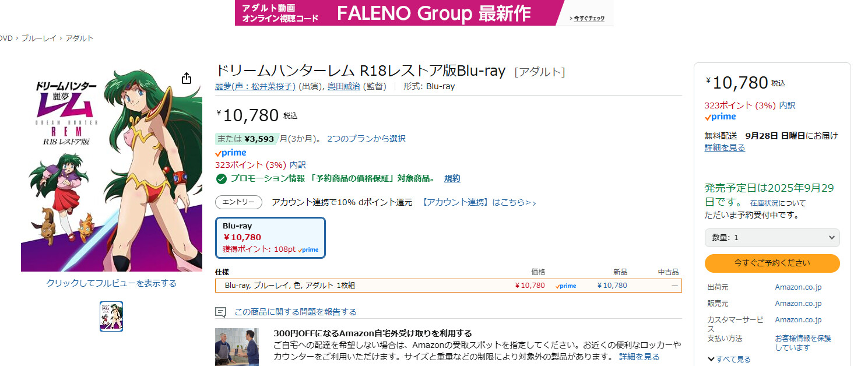Click 獲得ポイント: 108pt in format box

259,249
